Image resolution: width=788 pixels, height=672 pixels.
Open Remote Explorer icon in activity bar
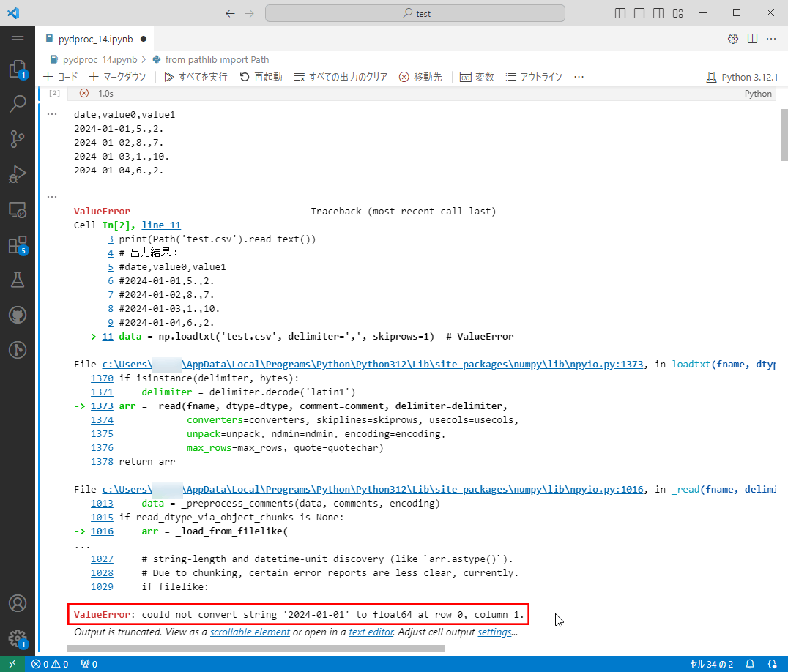(x=18, y=210)
